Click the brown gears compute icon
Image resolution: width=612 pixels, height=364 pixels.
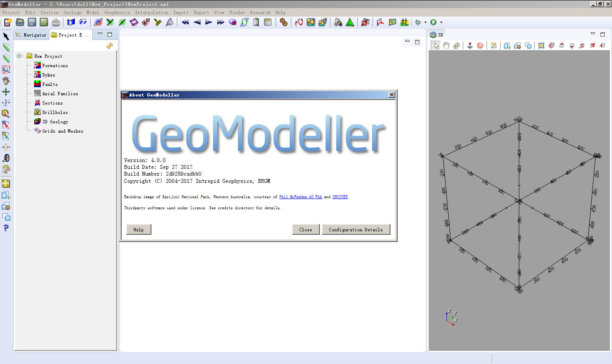(x=283, y=22)
